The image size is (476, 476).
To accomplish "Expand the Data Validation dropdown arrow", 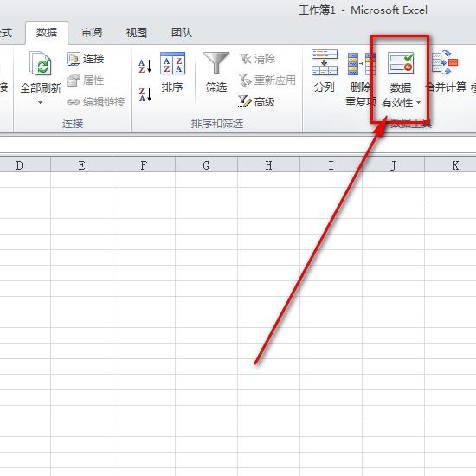I will pyautogui.click(x=419, y=103).
